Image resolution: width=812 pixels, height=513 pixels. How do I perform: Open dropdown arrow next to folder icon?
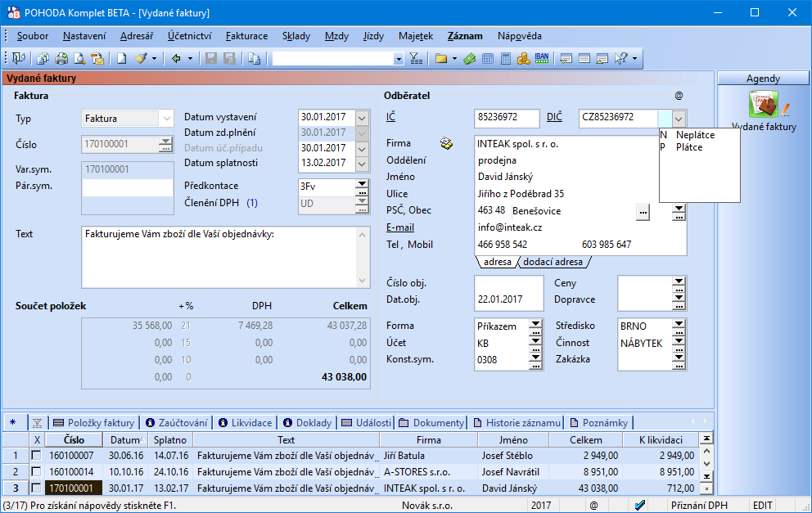pyautogui.click(x=454, y=58)
